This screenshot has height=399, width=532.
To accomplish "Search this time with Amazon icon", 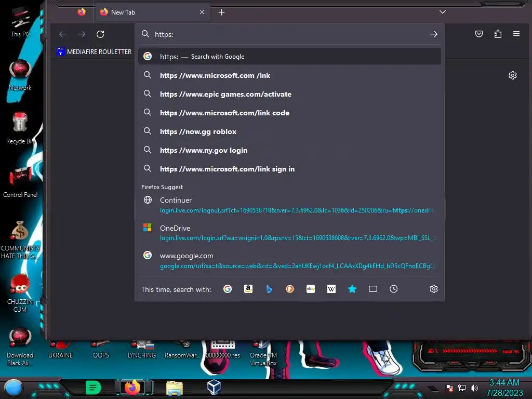I will 248,289.
